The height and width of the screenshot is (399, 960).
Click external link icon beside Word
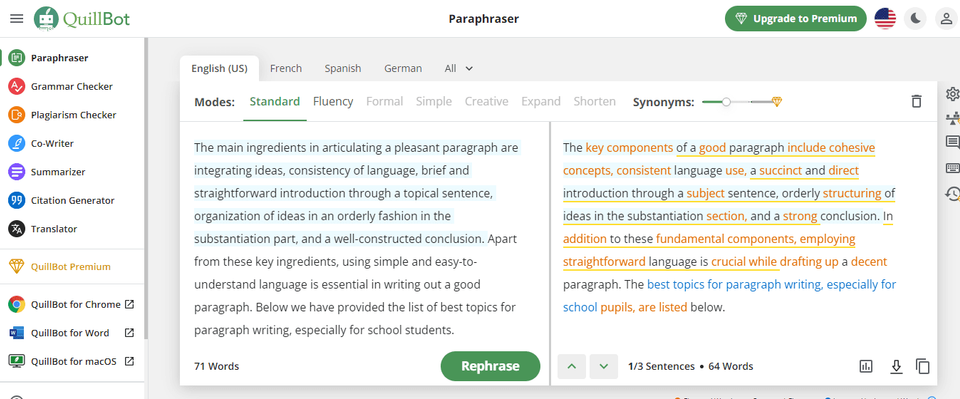click(129, 333)
